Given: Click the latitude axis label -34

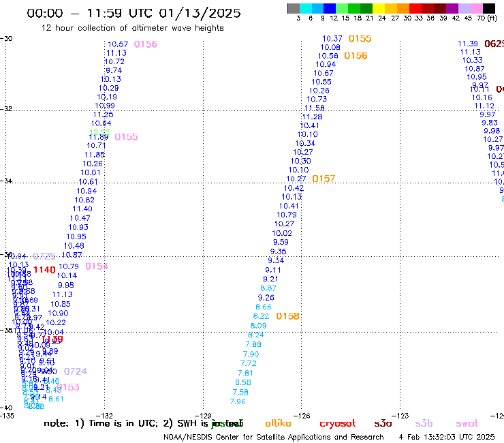Looking at the screenshot, I should (6, 181).
